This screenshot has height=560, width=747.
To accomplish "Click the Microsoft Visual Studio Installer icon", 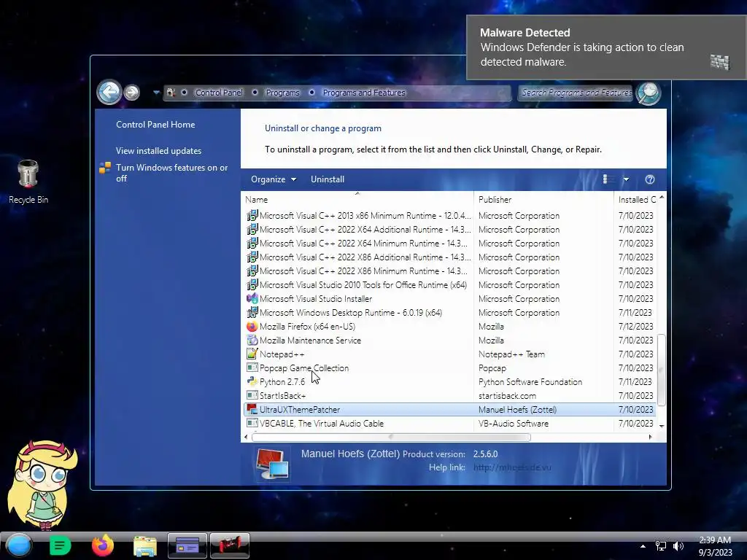I will click(x=252, y=298).
